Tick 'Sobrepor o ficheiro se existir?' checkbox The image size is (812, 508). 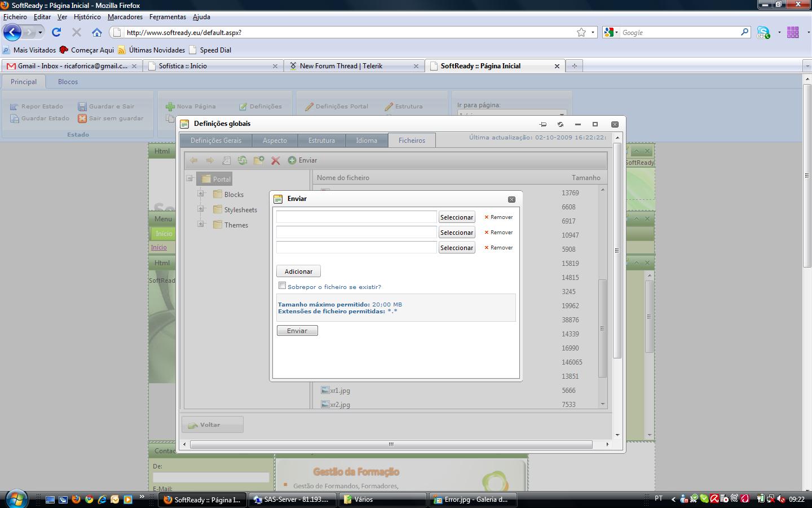(283, 286)
